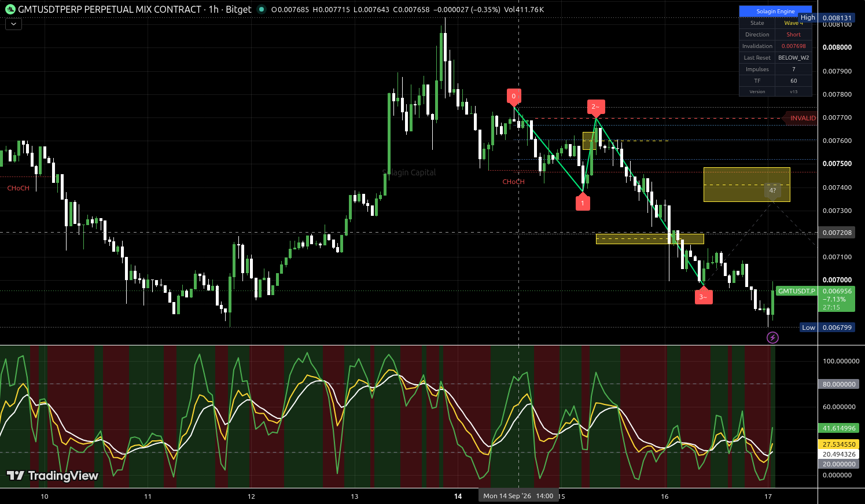Click the Solagin Engine table header

click(775, 12)
